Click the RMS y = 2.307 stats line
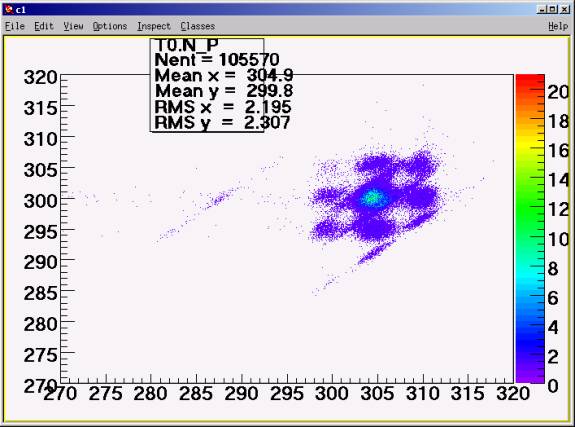This screenshot has height=427, width=575. [x=222, y=123]
